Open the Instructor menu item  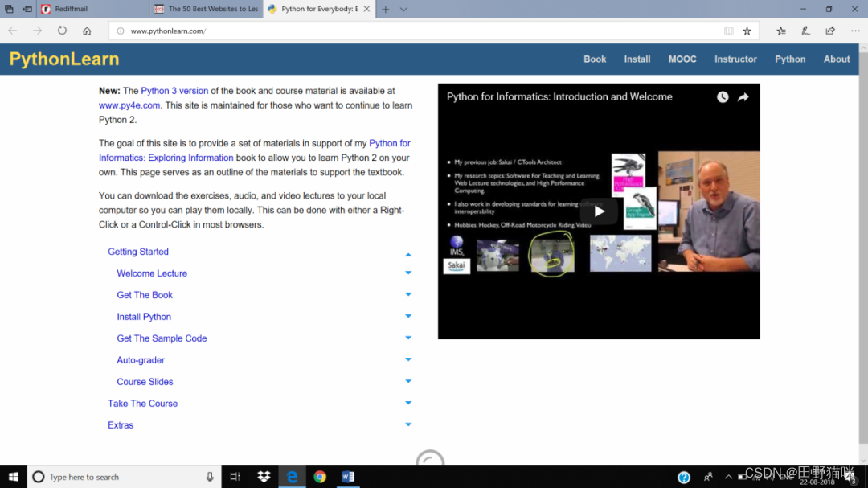click(735, 59)
